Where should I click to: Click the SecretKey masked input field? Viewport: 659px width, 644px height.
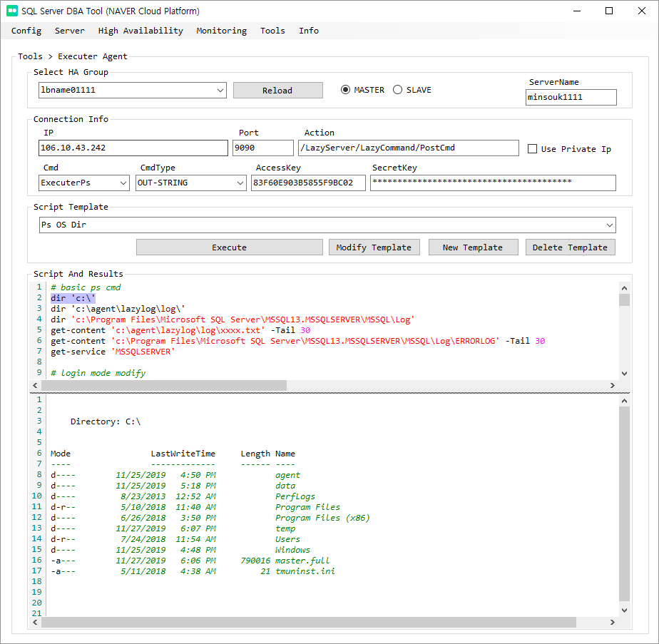click(x=493, y=183)
